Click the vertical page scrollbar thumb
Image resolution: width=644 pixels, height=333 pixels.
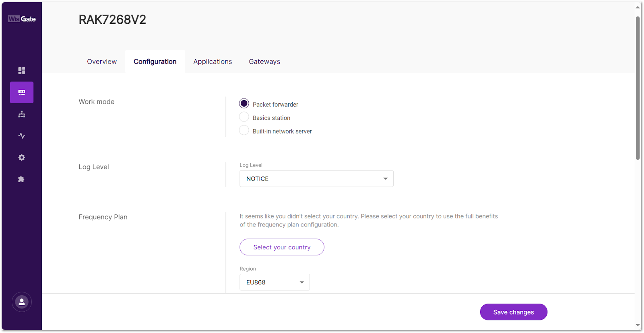coord(638,88)
